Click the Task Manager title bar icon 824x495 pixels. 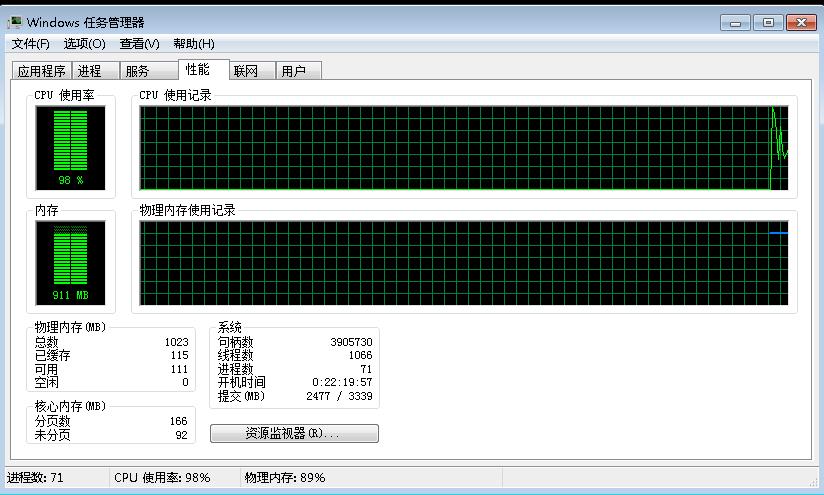pyautogui.click(x=15, y=22)
